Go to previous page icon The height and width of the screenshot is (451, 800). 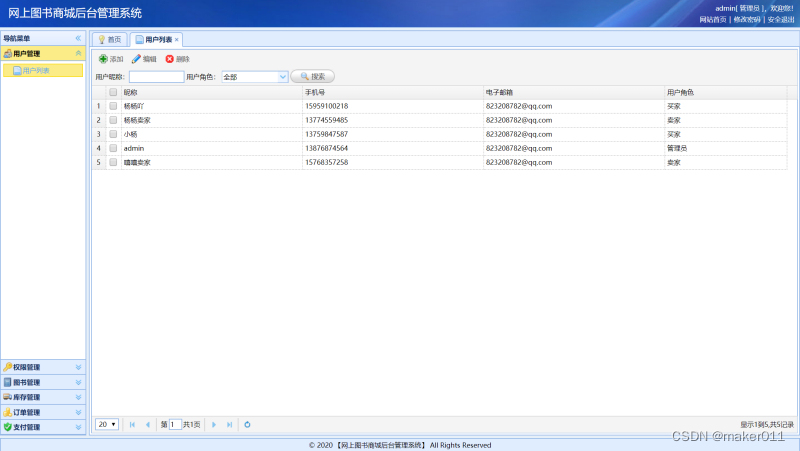[148, 424]
